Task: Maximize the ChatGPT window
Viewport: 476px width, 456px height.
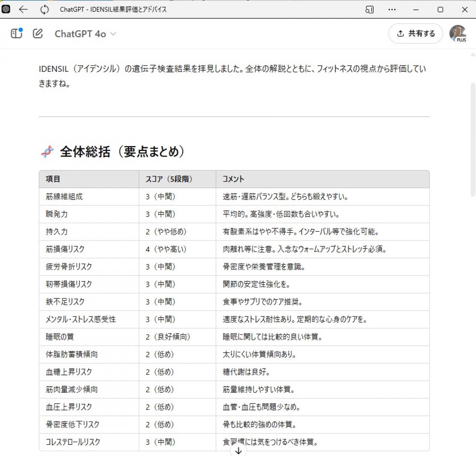Action: coord(440,10)
